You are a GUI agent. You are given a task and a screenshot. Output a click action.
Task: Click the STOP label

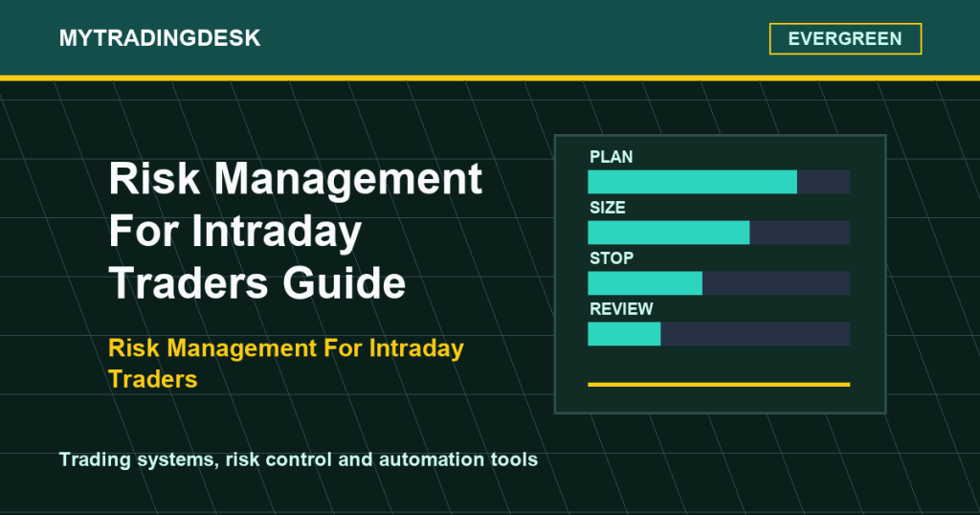(x=612, y=258)
